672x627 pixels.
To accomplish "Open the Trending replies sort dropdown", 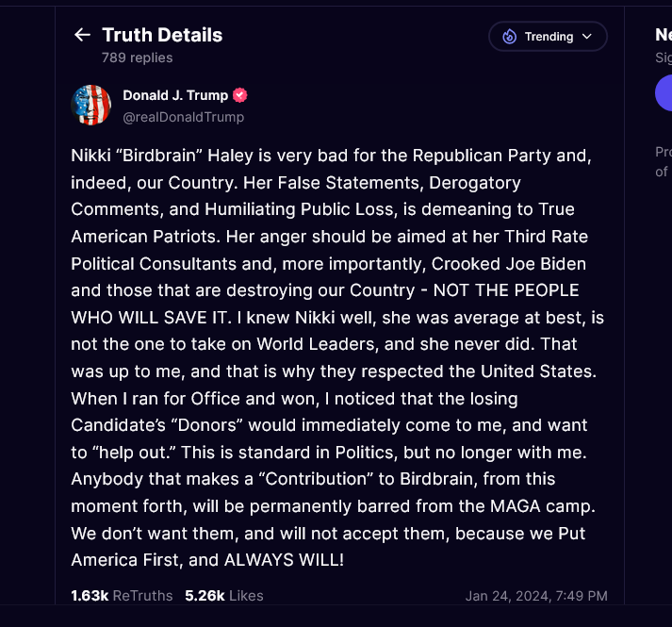I will (x=548, y=37).
